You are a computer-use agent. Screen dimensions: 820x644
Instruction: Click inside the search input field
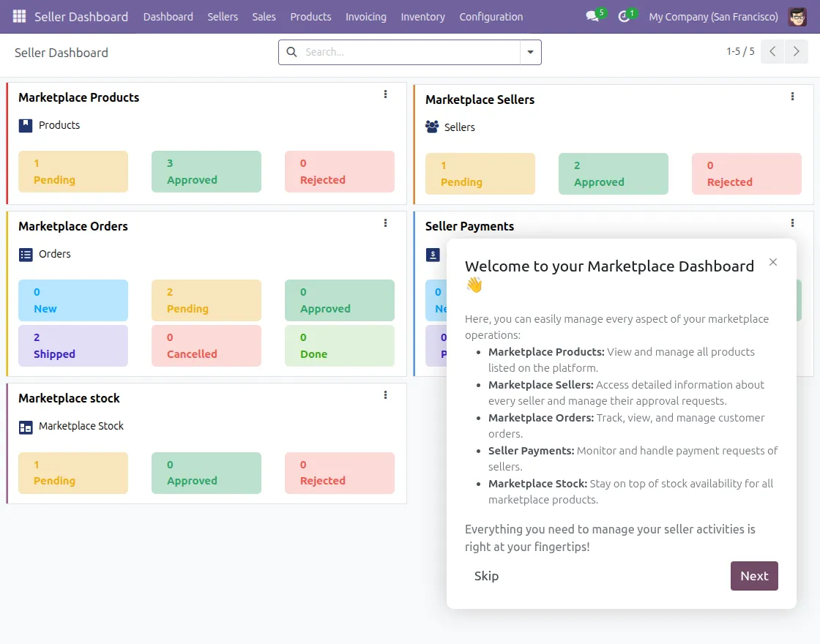pyautogui.click(x=403, y=52)
